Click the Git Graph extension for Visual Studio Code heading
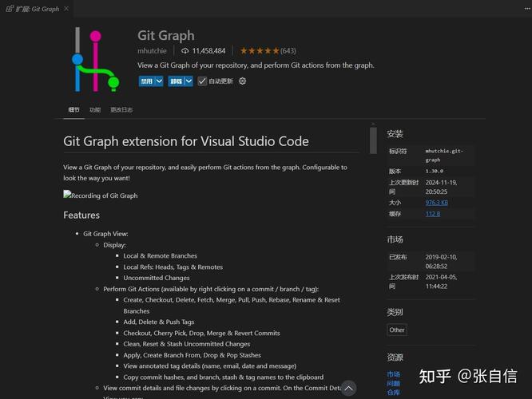This screenshot has height=399, width=532. click(x=186, y=141)
